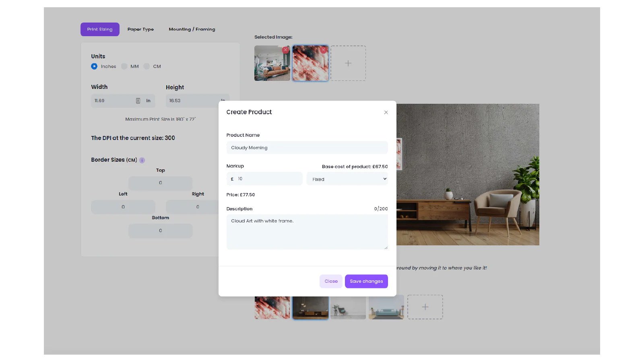This screenshot has height=362, width=644.
Task: Remove the pink cloud selected image
Action: pos(323,50)
